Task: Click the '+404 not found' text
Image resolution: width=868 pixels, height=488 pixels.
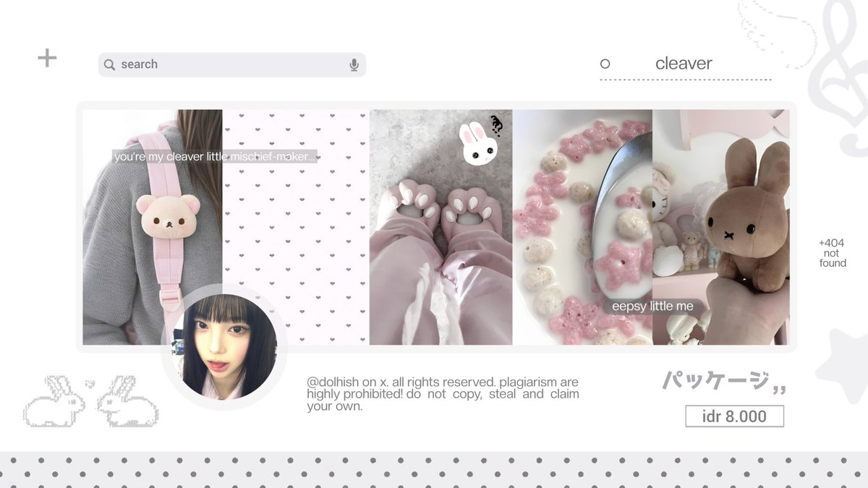Action: [832, 253]
